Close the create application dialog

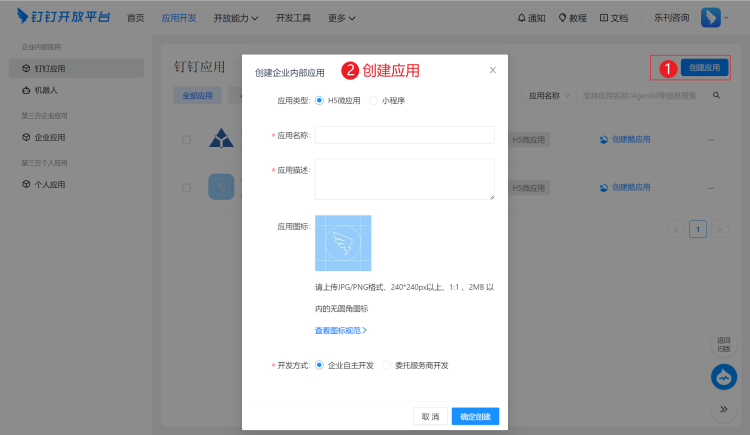[x=492, y=70]
